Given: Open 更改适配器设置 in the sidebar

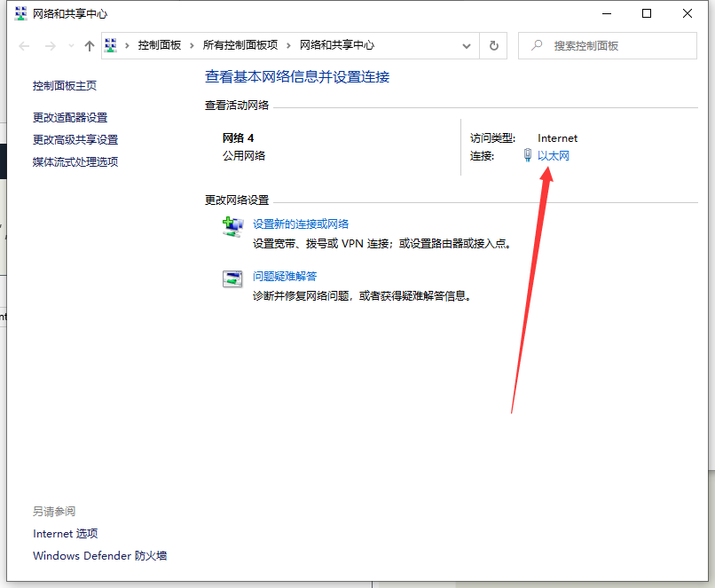Looking at the screenshot, I should pos(70,118).
